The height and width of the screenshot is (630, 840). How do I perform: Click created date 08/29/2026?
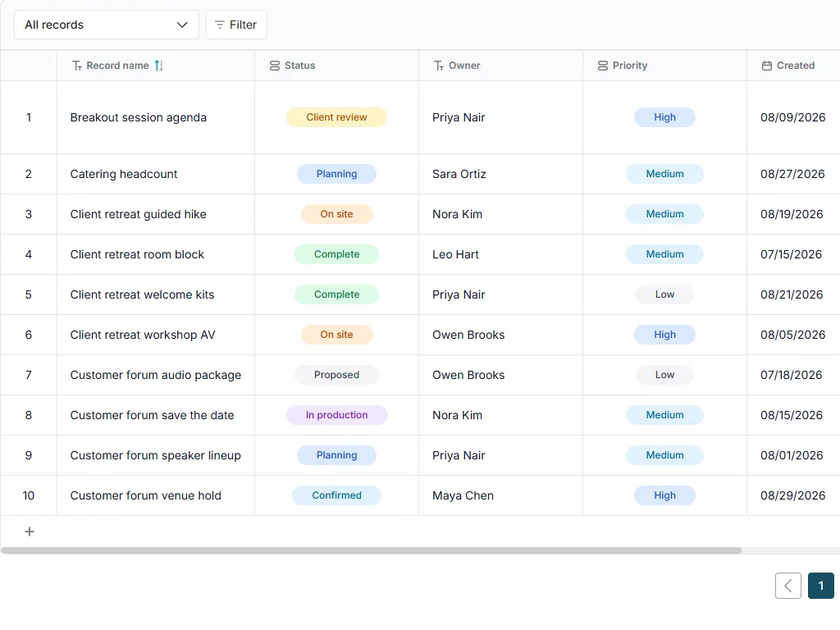(793, 495)
